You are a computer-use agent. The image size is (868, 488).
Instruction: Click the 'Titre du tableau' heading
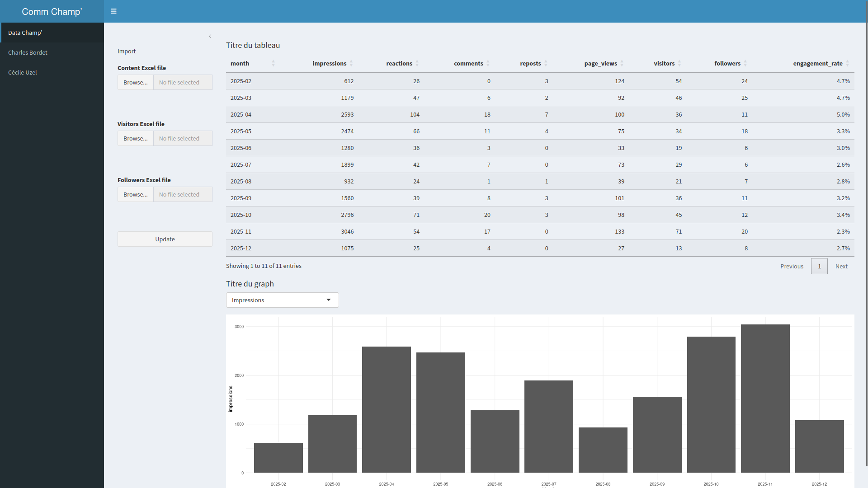tap(253, 45)
